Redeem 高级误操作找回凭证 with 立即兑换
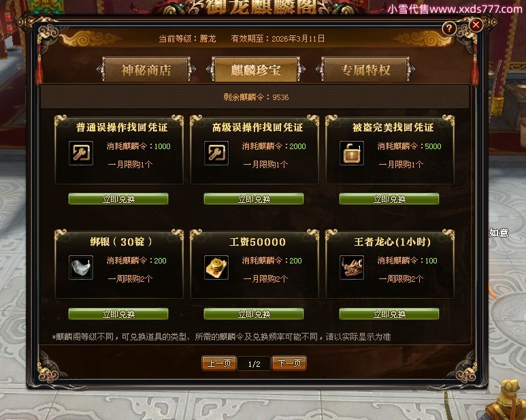The image size is (526, 420). [x=254, y=199]
